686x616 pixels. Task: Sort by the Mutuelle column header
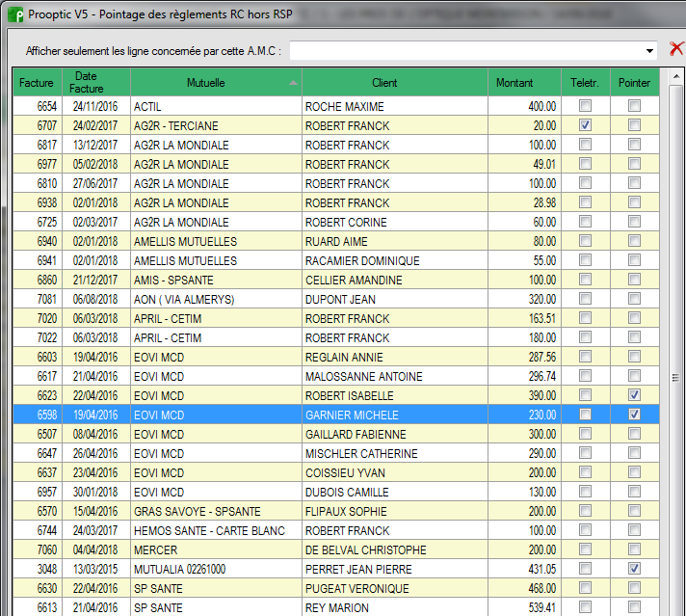216,82
